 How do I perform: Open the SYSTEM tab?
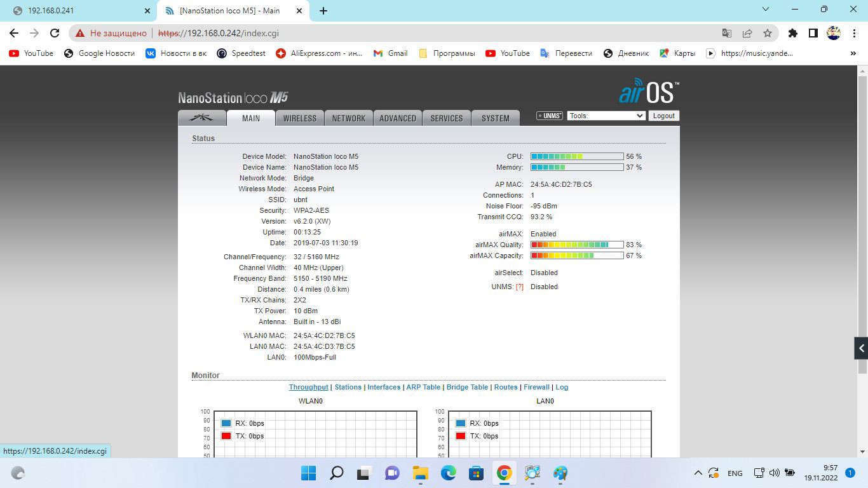point(496,118)
